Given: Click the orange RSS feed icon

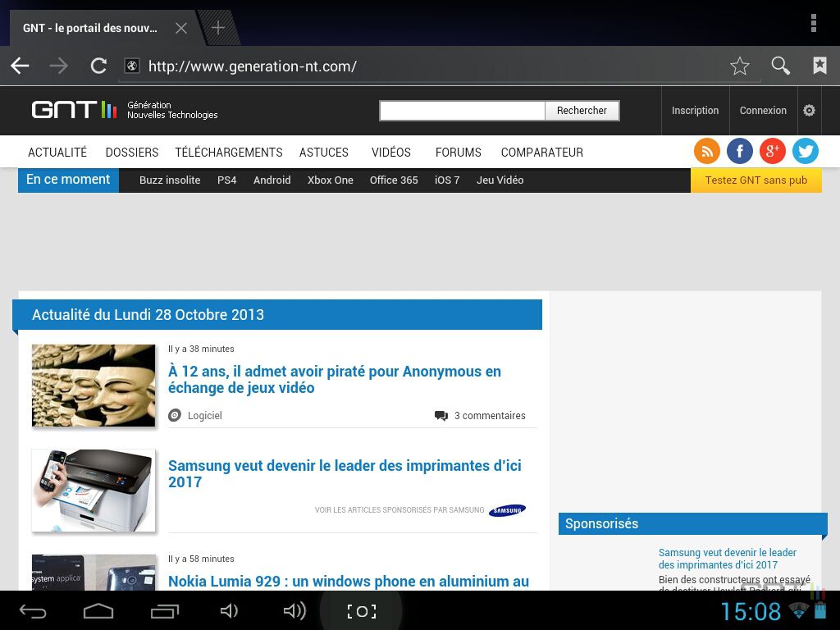Looking at the screenshot, I should 706,151.
